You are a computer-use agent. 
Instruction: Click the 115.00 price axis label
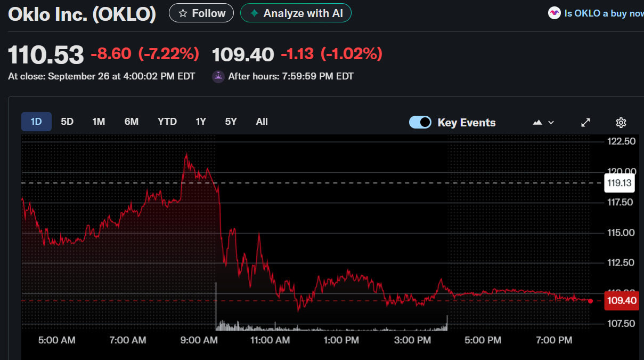point(621,233)
